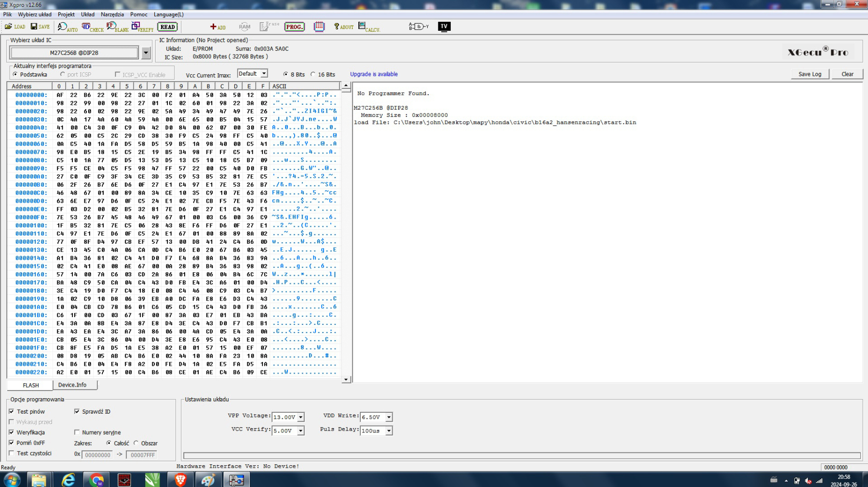This screenshot has width=868, height=487.
Task: Click the Save Log button
Action: point(810,74)
